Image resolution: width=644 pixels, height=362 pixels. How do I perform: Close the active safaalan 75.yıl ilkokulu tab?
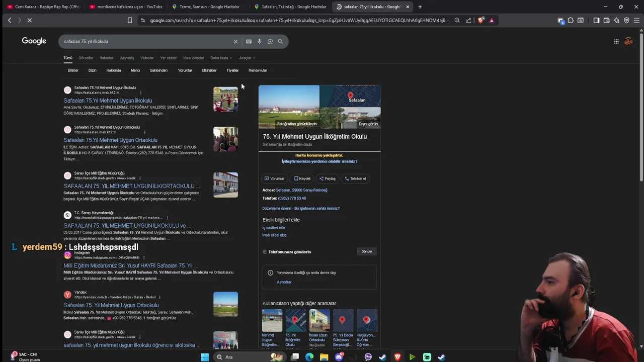point(408,7)
